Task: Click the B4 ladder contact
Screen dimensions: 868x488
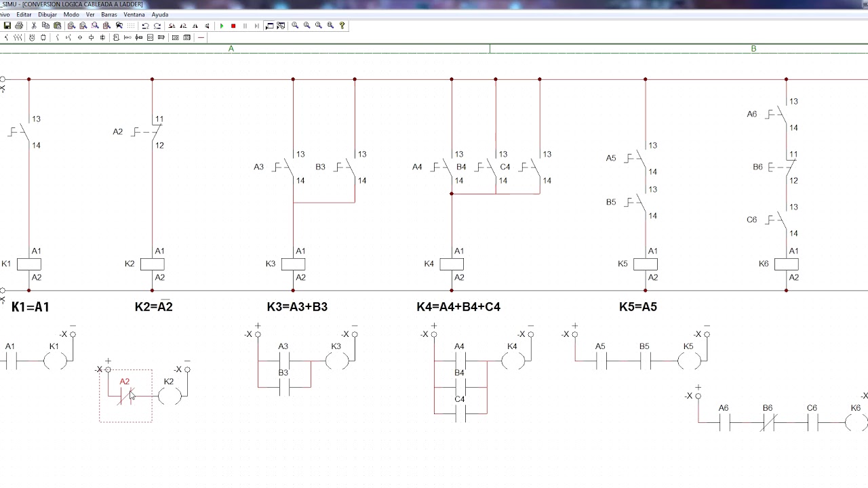Action: pos(460,387)
